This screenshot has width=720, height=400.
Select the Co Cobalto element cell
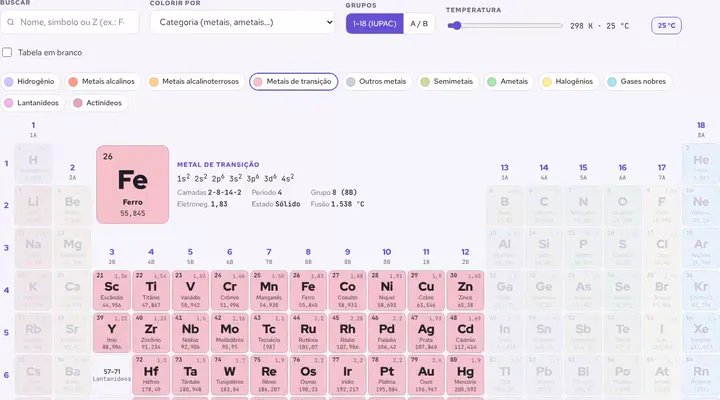pos(348,290)
